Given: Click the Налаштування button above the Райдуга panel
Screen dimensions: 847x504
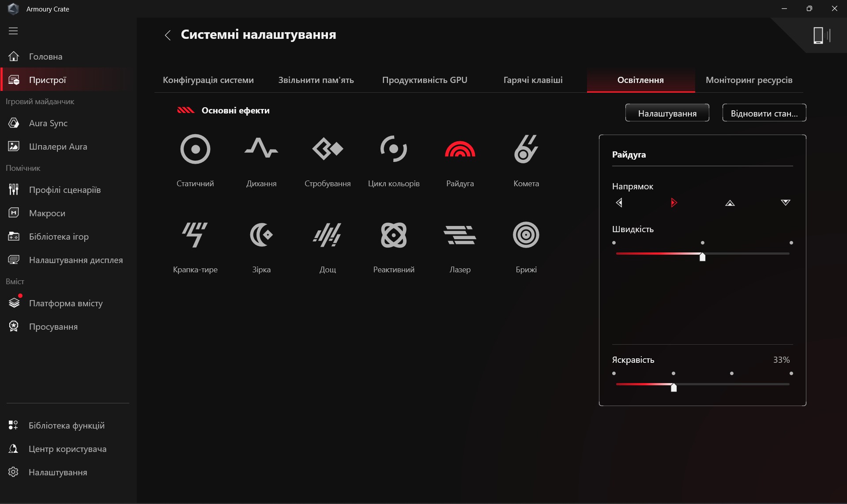Looking at the screenshot, I should (667, 113).
